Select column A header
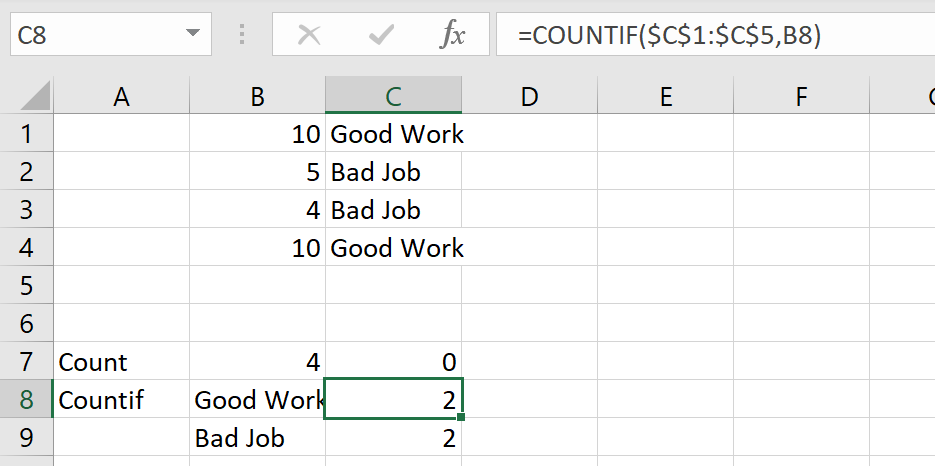The width and height of the screenshot is (935, 466). click(122, 95)
